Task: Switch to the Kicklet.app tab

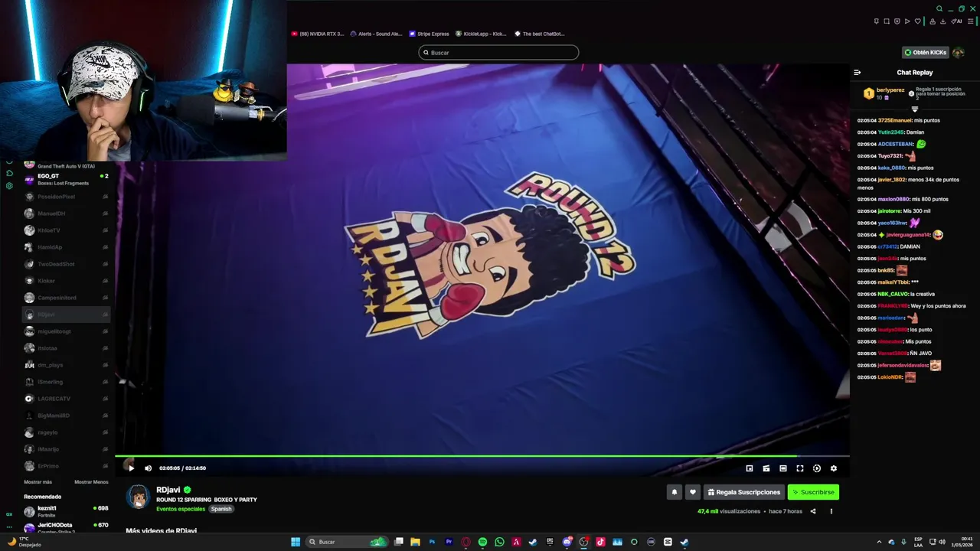Action: click(482, 34)
